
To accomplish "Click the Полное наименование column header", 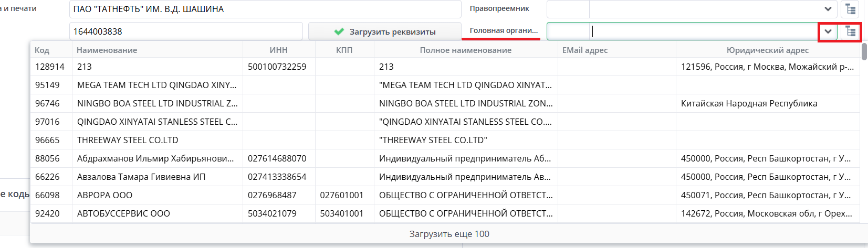I will 465,50.
